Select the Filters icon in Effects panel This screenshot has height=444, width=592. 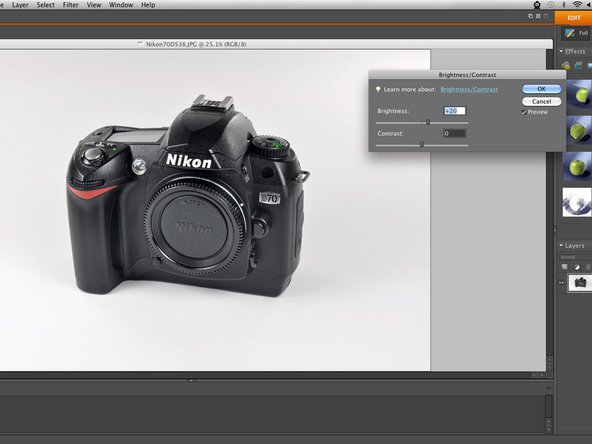pos(566,66)
